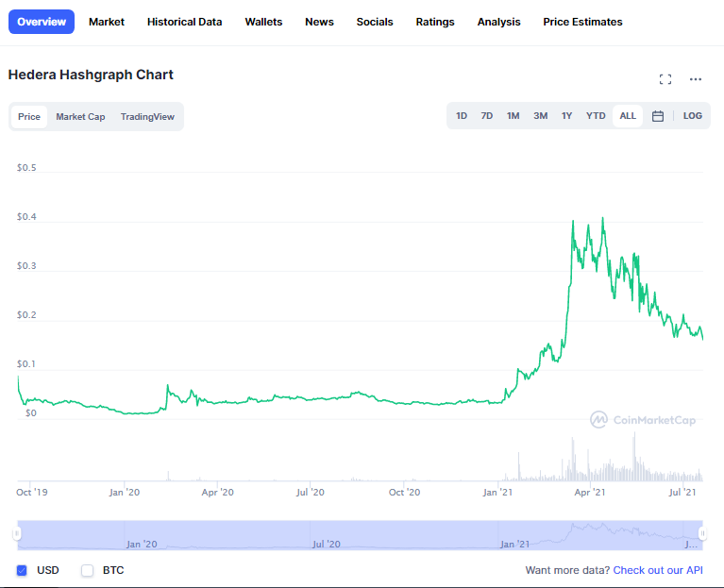
Task: Select the ALL time range
Action: click(x=628, y=116)
